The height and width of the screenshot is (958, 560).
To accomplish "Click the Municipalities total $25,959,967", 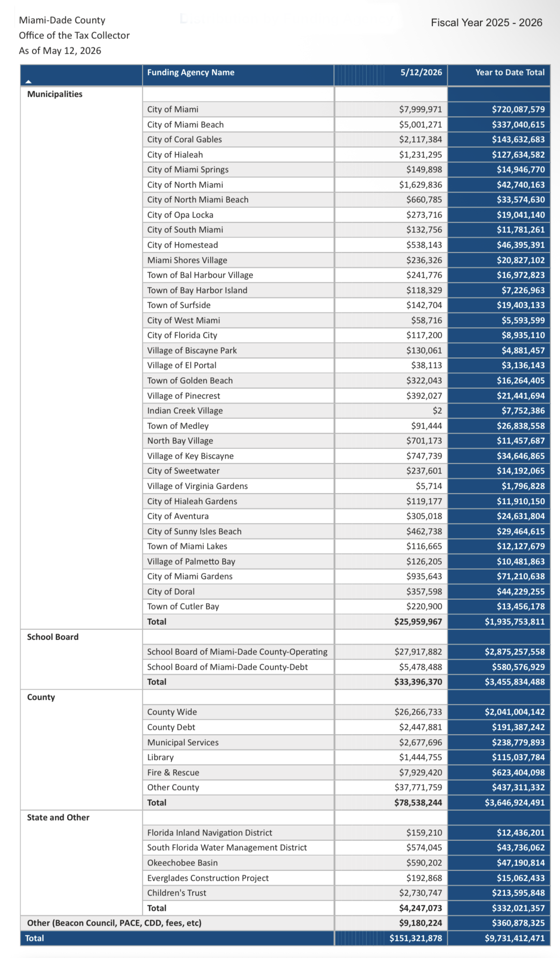I will click(x=418, y=622).
